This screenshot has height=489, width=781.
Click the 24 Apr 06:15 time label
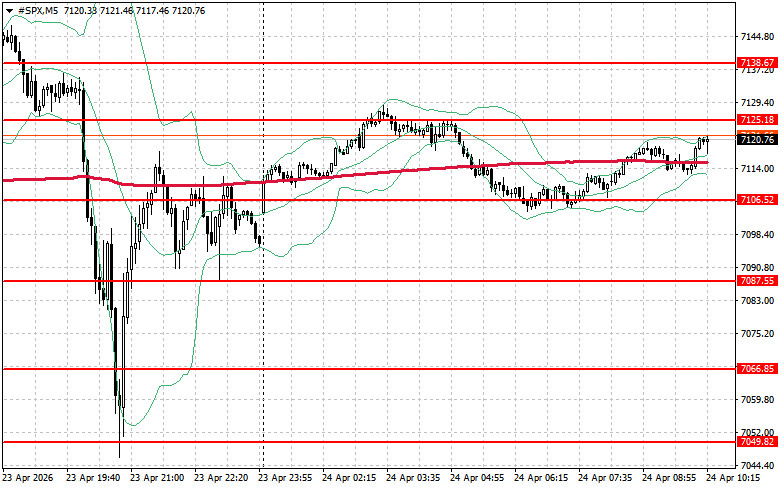(541, 478)
